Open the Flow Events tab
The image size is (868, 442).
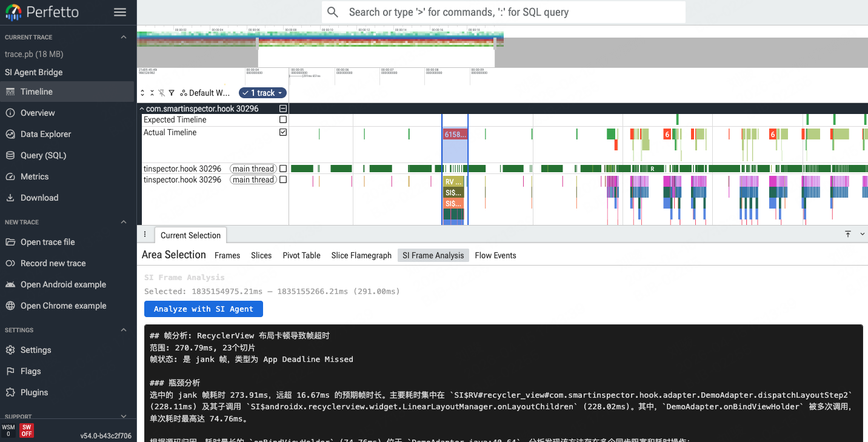pos(495,255)
